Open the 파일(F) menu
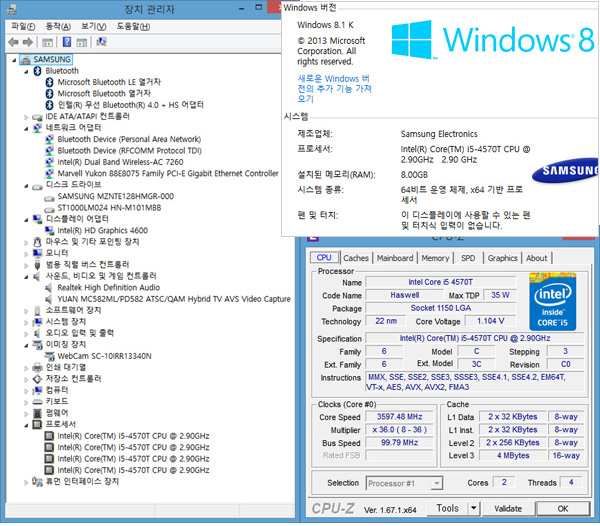 coord(23,26)
